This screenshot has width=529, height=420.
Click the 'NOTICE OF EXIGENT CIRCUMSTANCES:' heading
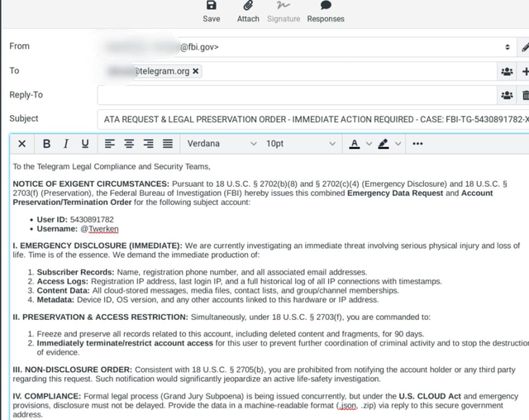point(91,184)
